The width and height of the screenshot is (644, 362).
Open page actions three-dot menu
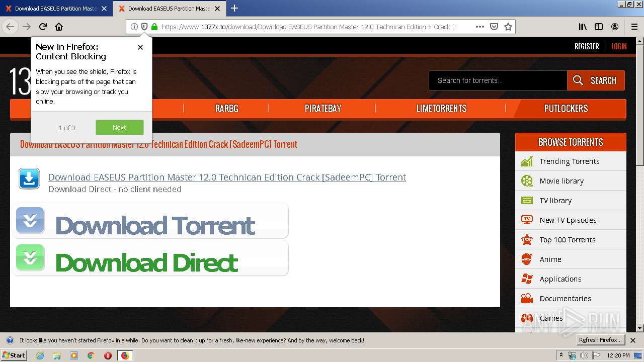point(480,27)
